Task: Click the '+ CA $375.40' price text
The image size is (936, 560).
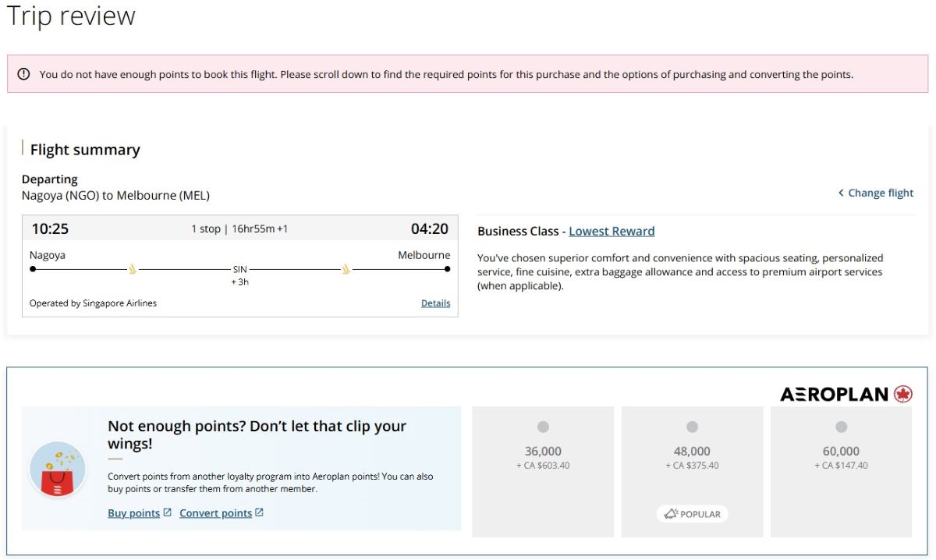Action: [x=692, y=466]
